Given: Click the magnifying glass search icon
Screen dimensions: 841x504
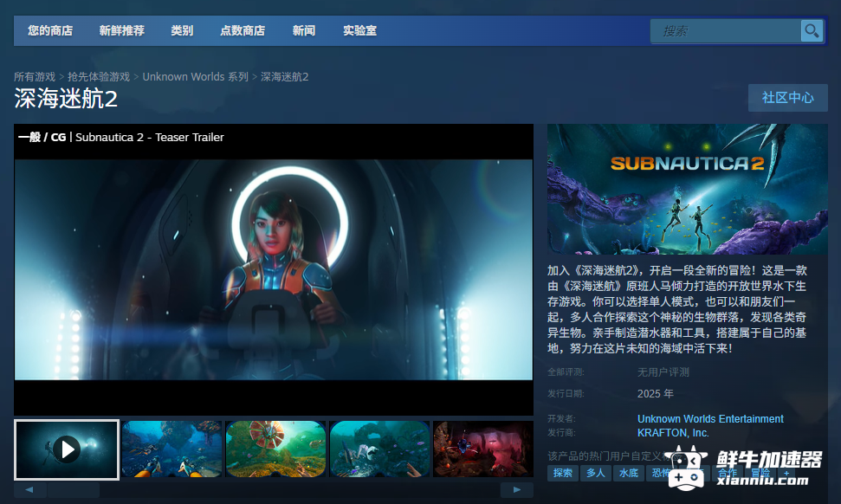Looking at the screenshot, I should [812, 30].
